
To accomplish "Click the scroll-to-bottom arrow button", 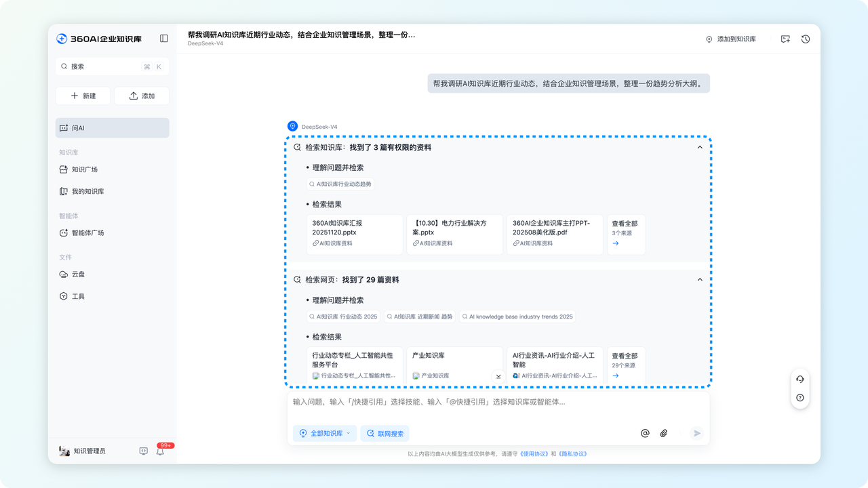I will click(498, 376).
